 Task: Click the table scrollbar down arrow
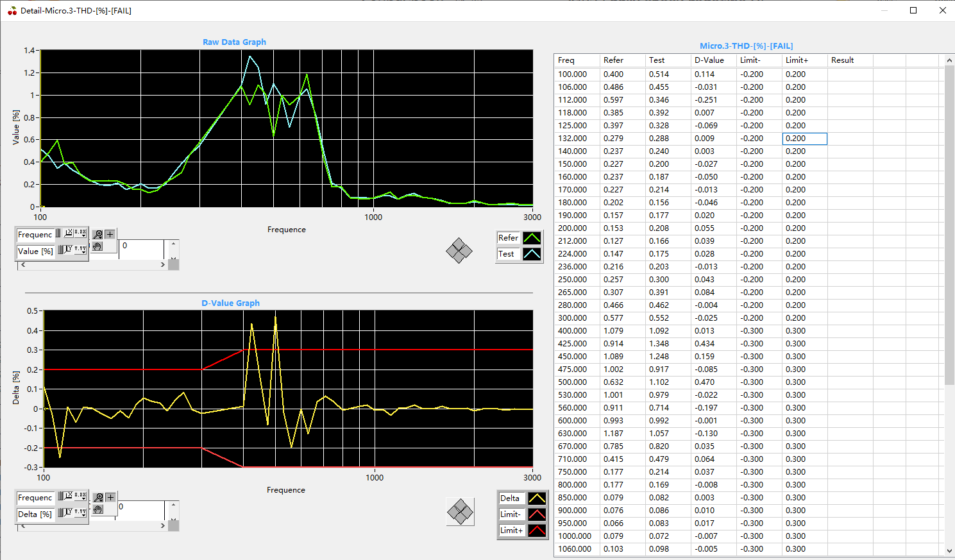[949, 550]
